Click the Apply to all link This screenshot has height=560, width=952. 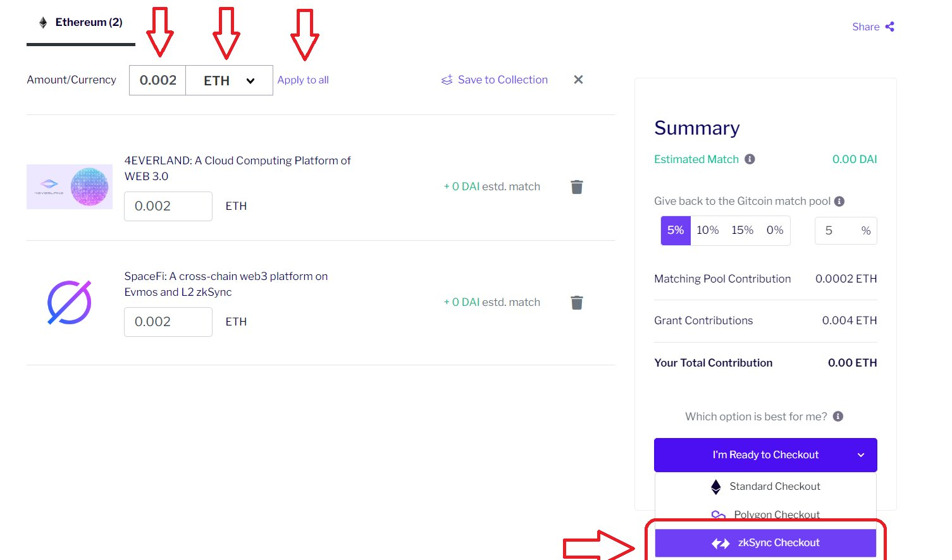[303, 80]
